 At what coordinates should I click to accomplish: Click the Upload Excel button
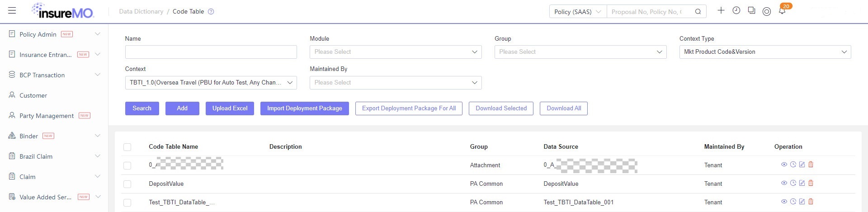tap(230, 108)
